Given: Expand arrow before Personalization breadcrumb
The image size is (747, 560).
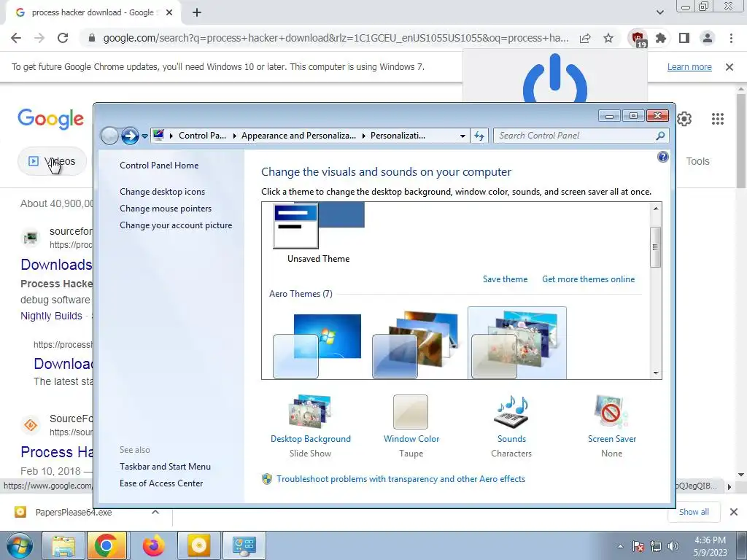Looking at the screenshot, I should [x=364, y=136].
